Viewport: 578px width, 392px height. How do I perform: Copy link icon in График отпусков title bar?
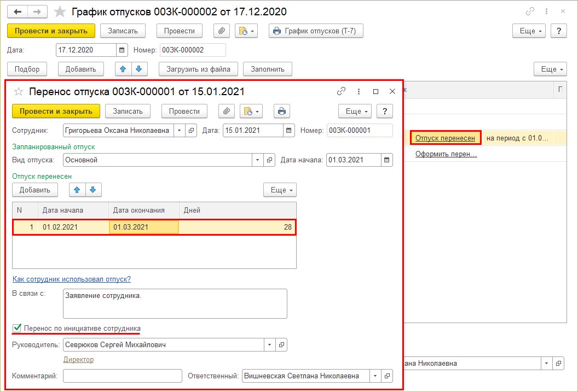530,11
